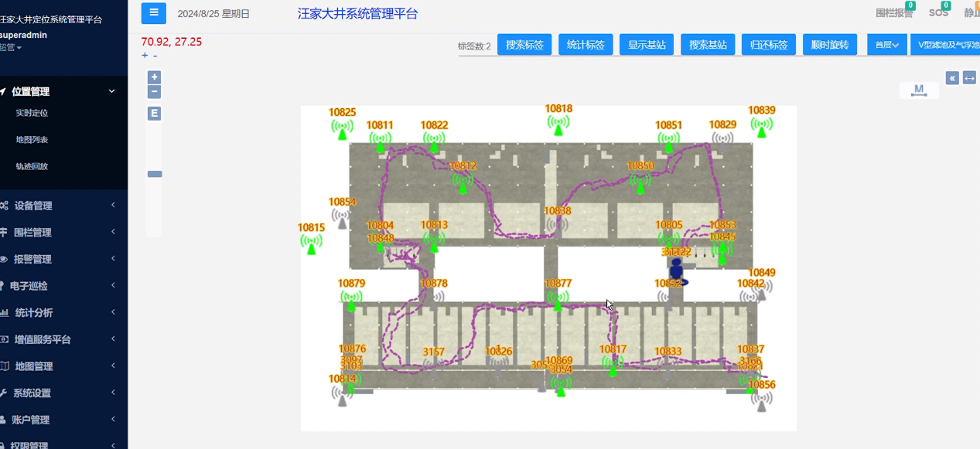Click the M measure scale tool
980x449 pixels.
(919, 90)
